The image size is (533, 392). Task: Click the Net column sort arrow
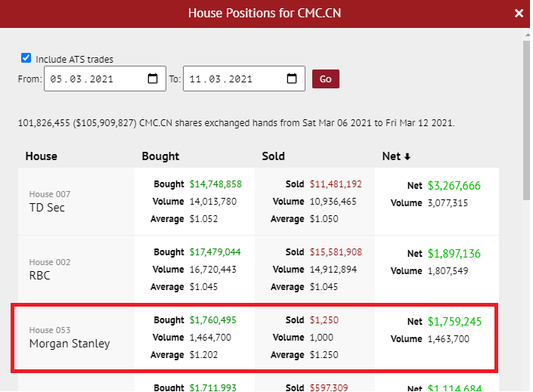pyautogui.click(x=407, y=156)
